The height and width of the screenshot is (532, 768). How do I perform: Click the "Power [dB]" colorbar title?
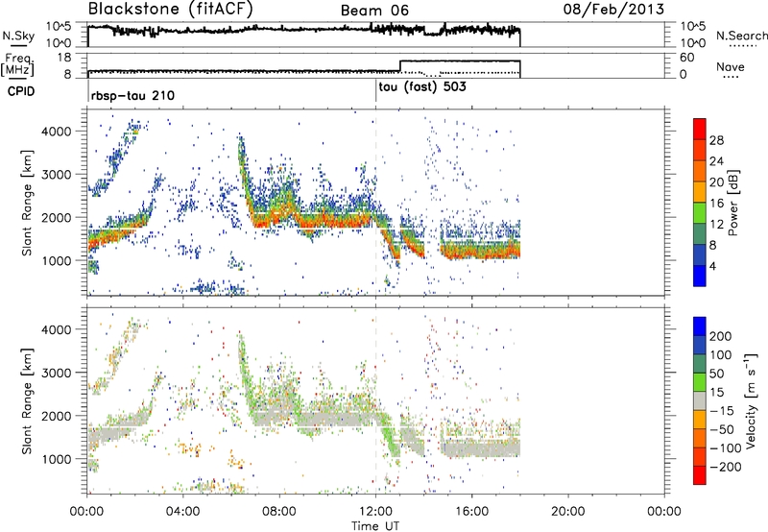pyautogui.click(x=733, y=203)
